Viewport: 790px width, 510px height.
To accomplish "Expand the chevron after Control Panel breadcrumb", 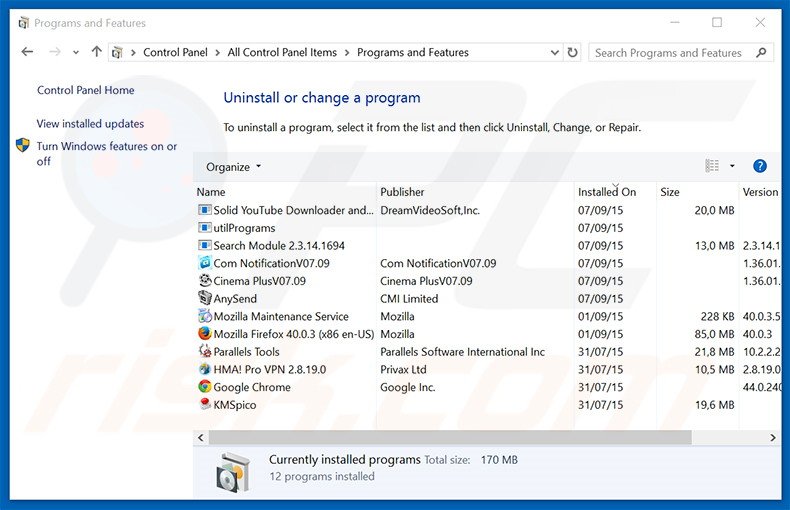I will point(217,52).
